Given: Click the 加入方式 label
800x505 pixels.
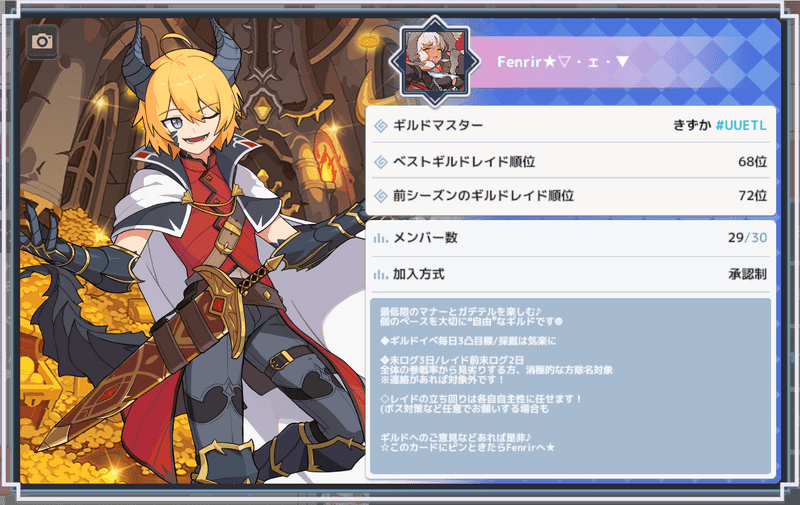Looking at the screenshot, I should [x=418, y=274].
